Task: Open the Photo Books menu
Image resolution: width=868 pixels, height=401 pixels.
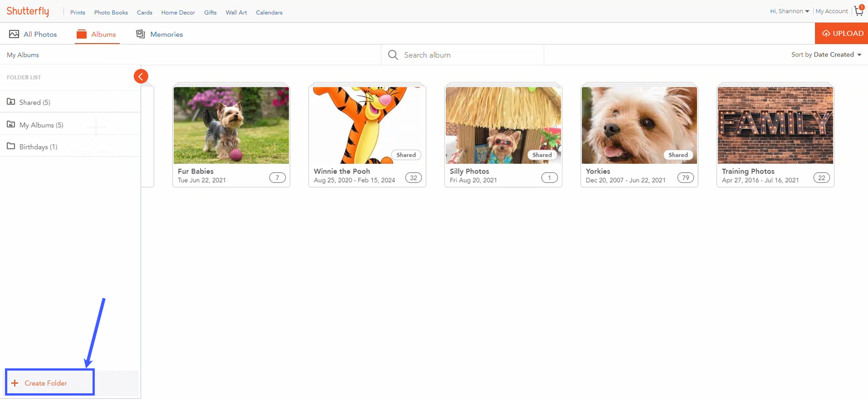Action: 110,12
